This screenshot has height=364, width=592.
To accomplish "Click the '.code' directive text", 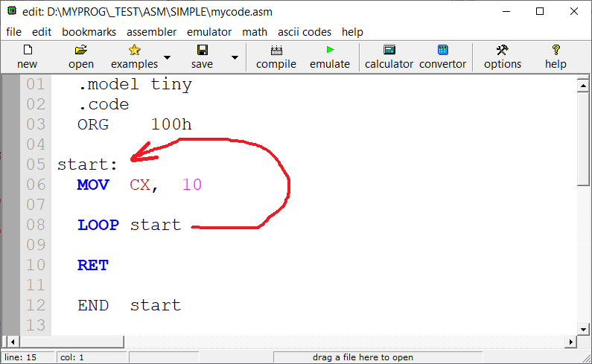I will click(104, 105).
